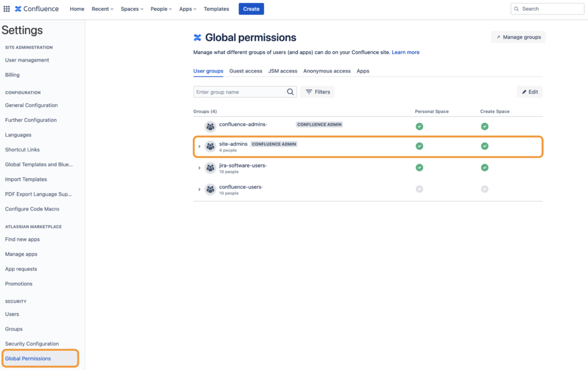The image size is (588, 370).
Task: Click the Edit permissions button
Action: coord(529,92)
